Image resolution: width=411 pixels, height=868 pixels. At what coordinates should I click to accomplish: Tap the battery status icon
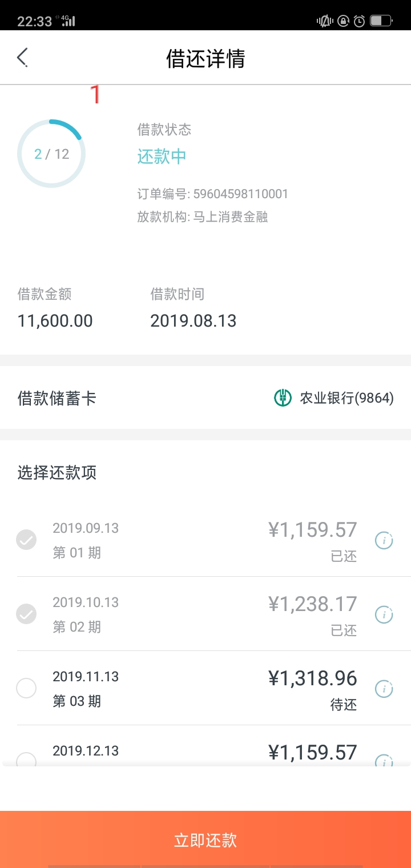pos(380,21)
